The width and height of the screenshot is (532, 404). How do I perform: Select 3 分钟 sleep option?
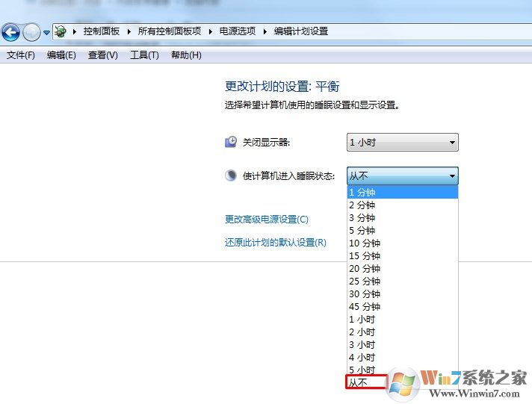coord(403,218)
